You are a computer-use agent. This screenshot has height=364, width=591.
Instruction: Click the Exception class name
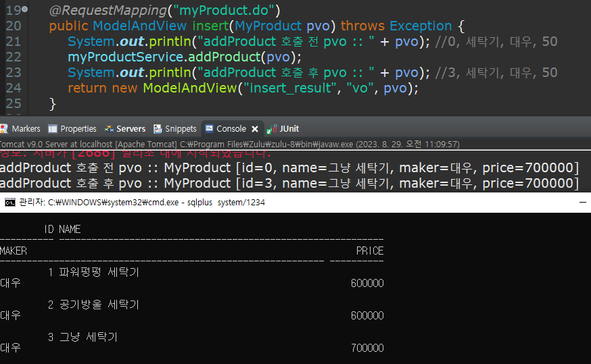coord(421,26)
